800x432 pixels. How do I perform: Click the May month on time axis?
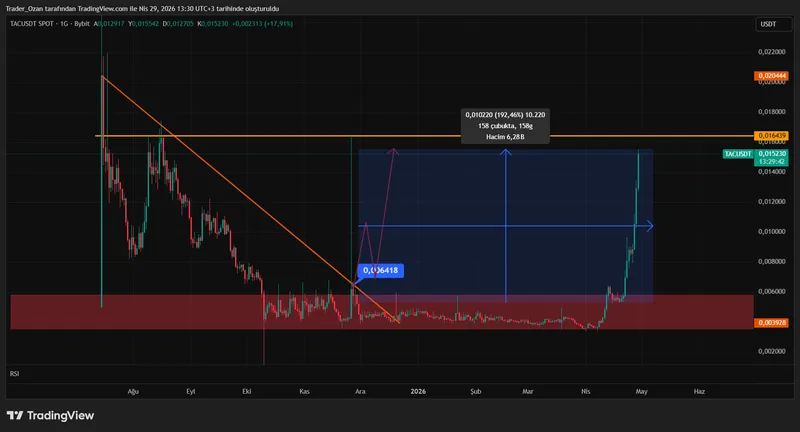coord(641,392)
